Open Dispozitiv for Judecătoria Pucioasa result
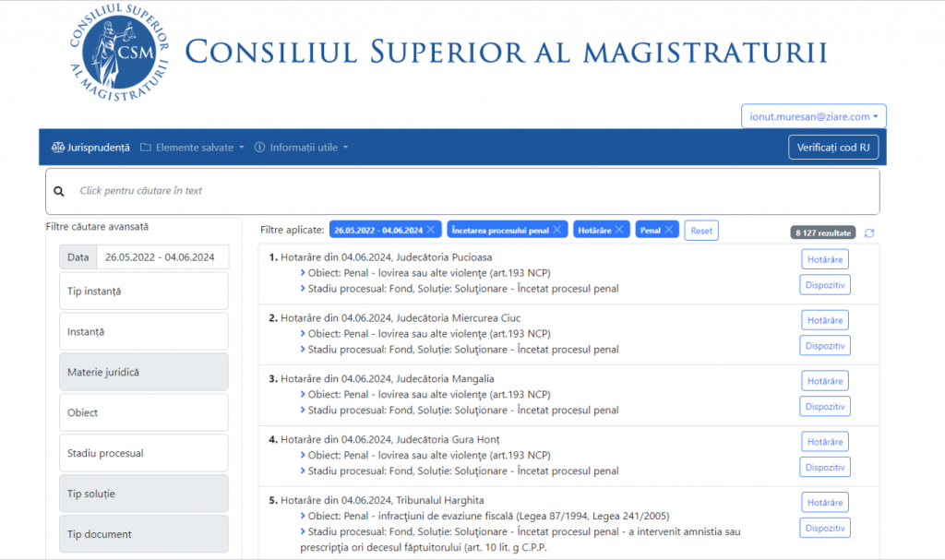This screenshot has height=560, width=945. coord(825,285)
